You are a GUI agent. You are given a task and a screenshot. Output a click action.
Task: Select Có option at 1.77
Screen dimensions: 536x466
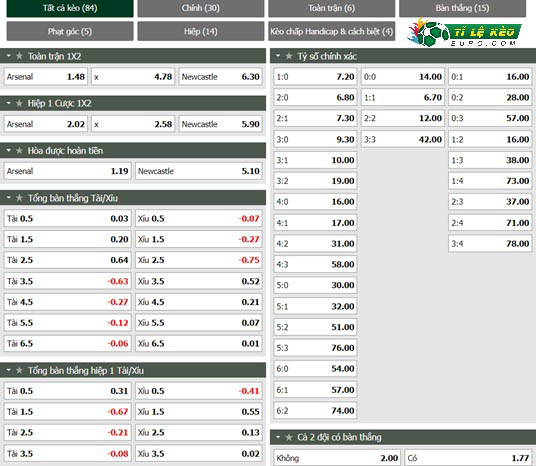pyautogui.click(x=468, y=458)
